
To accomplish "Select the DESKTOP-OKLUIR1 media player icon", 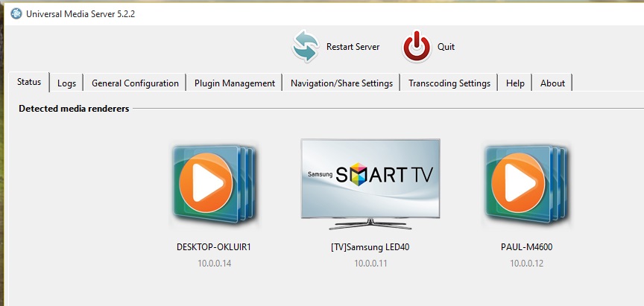I will pos(214,185).
